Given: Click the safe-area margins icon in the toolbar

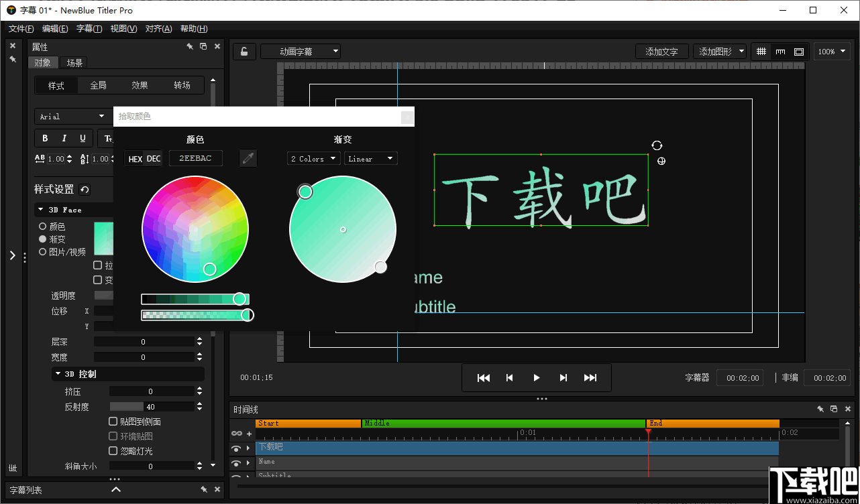Looking at the screenshot, I should 798,51.
